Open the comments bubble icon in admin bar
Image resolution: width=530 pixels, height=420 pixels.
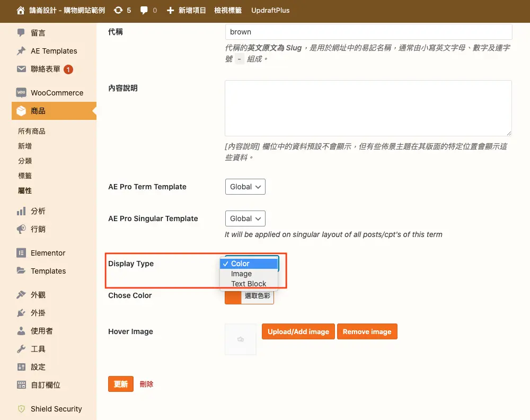point(144,11)
